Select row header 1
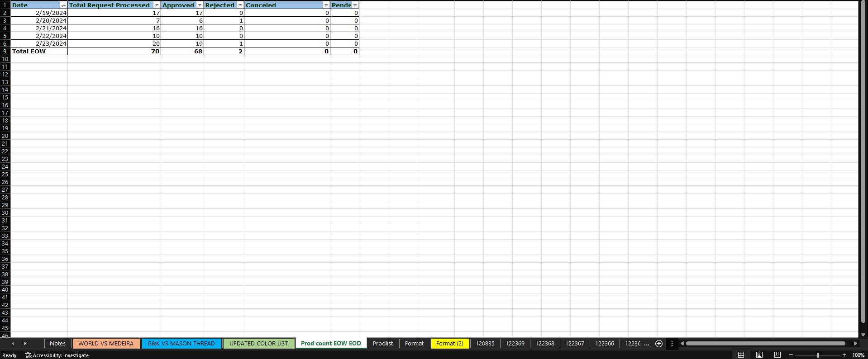This screenshot has height=359, width=868. pyautogui.click(x=5, y=5)
